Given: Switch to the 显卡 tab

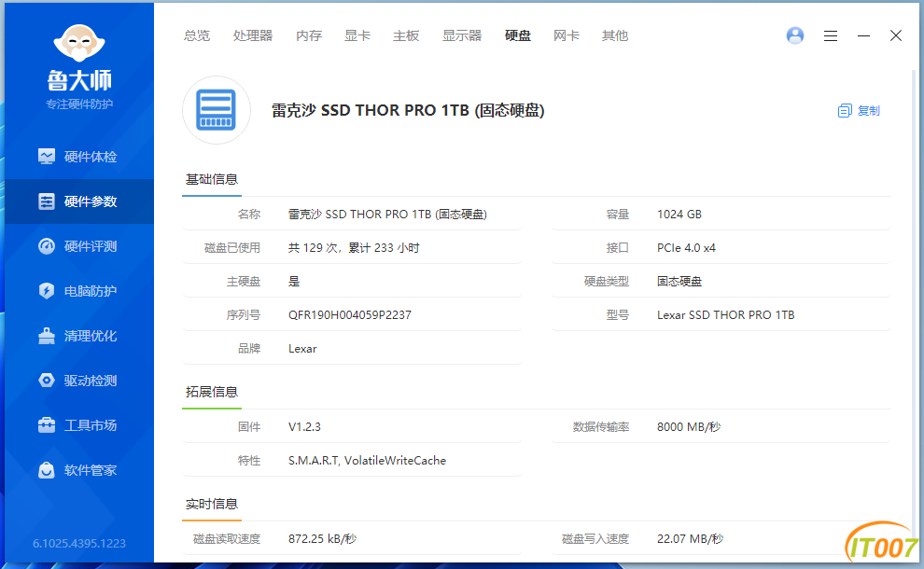Looking at the screenshot, I should coord(357,35).
